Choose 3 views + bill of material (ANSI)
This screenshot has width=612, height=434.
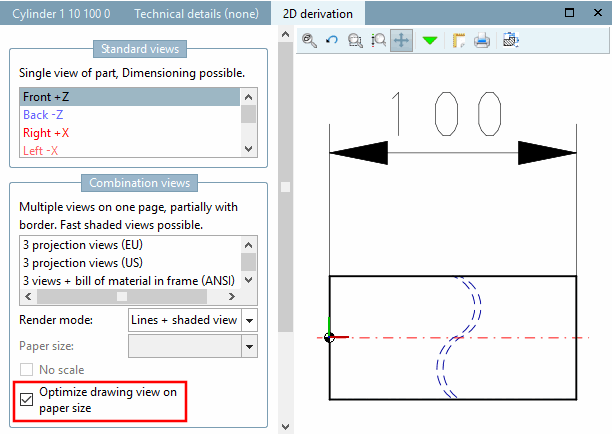coord(130,281)
